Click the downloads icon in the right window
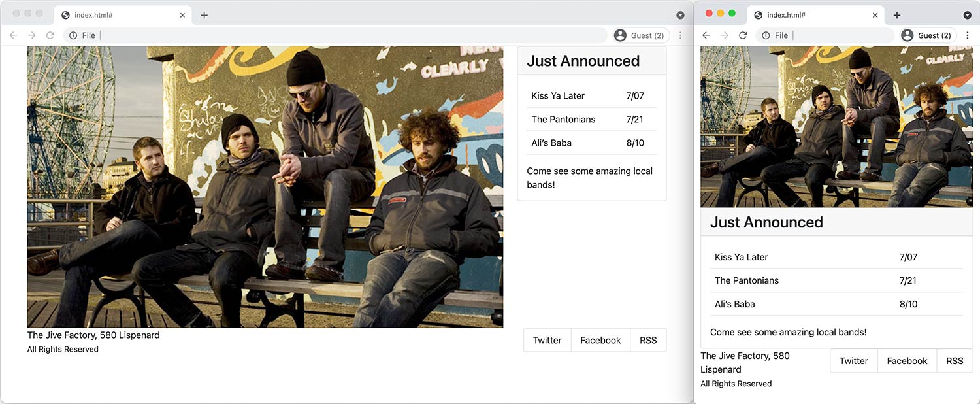The image size is (980, 404). point(968,14)
